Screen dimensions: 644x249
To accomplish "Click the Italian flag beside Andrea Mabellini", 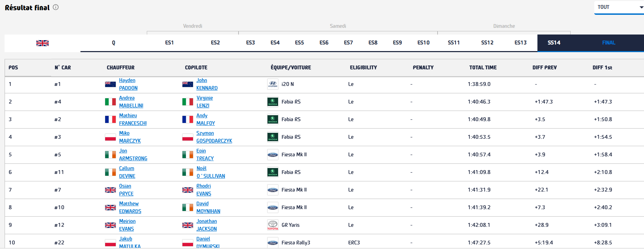I will (x=110, y=102).
